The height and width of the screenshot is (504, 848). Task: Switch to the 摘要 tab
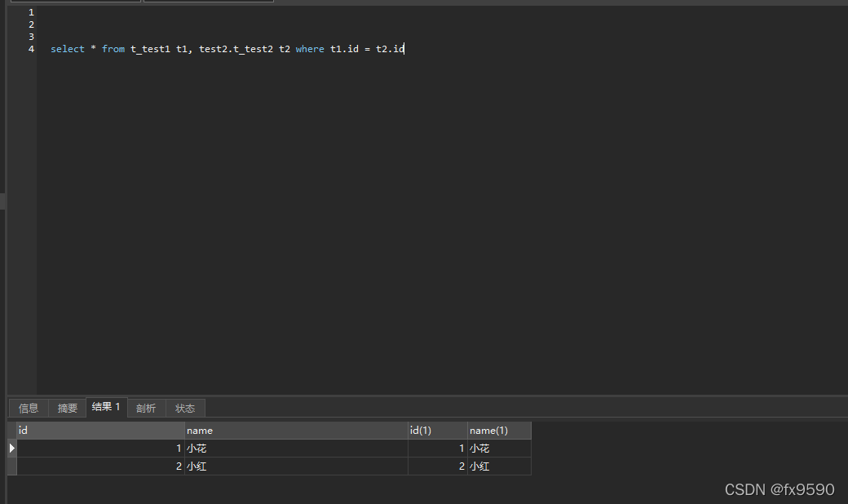[68, 408]
